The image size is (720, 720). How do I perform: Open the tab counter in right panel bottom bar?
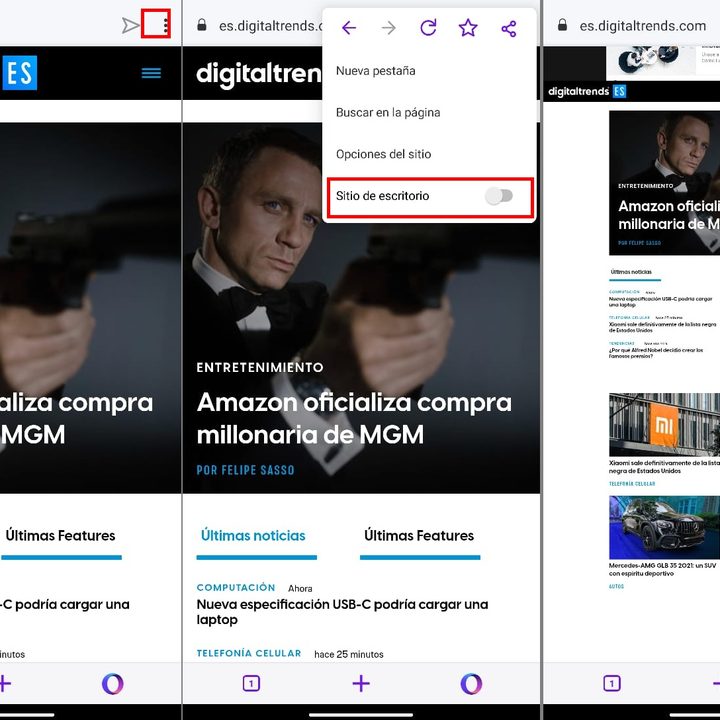(612, 683)
